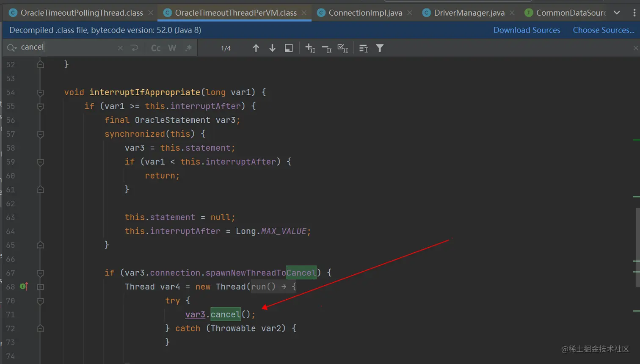Open the ConnectionImpl.java tab

tap(365, 13)
